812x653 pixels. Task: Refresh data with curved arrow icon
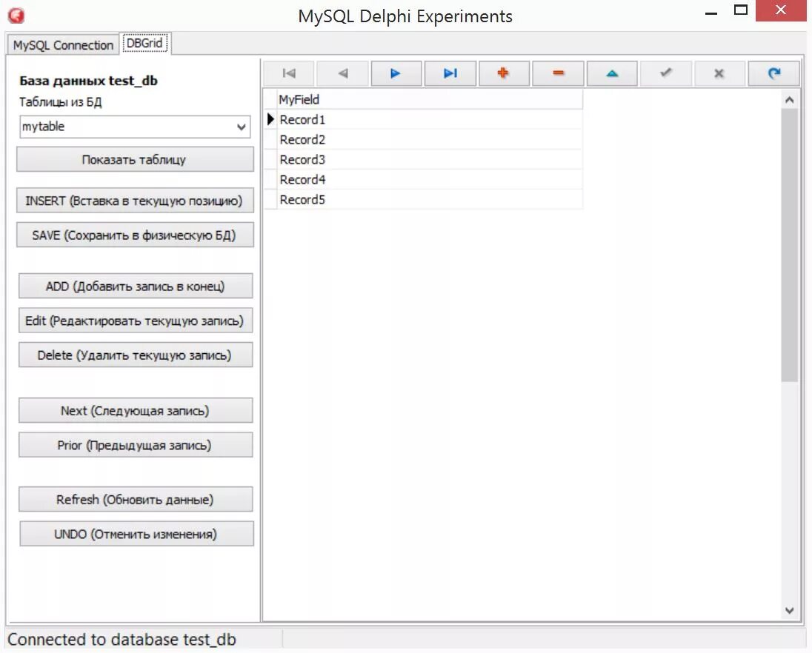773,73
